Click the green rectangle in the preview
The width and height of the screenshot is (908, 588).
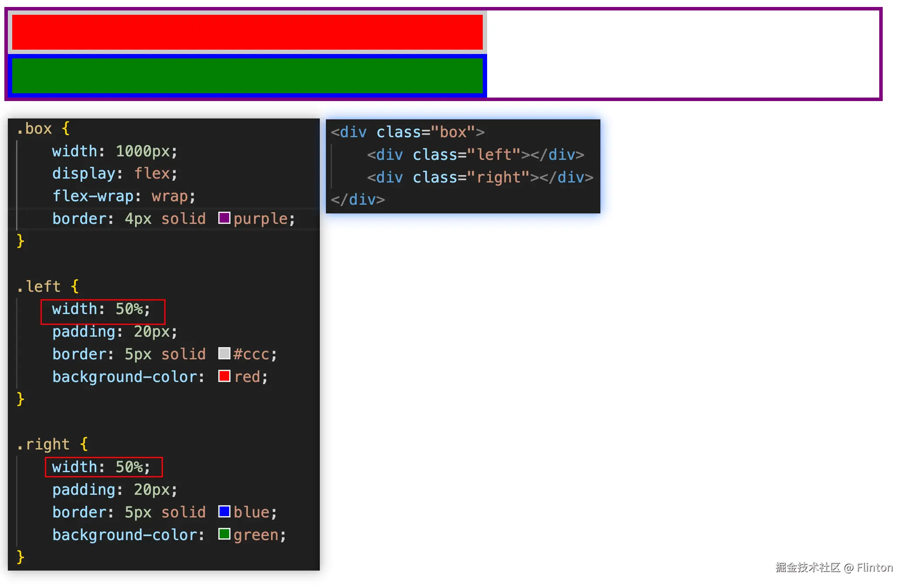pyautogui.click(x=247, y=76)
